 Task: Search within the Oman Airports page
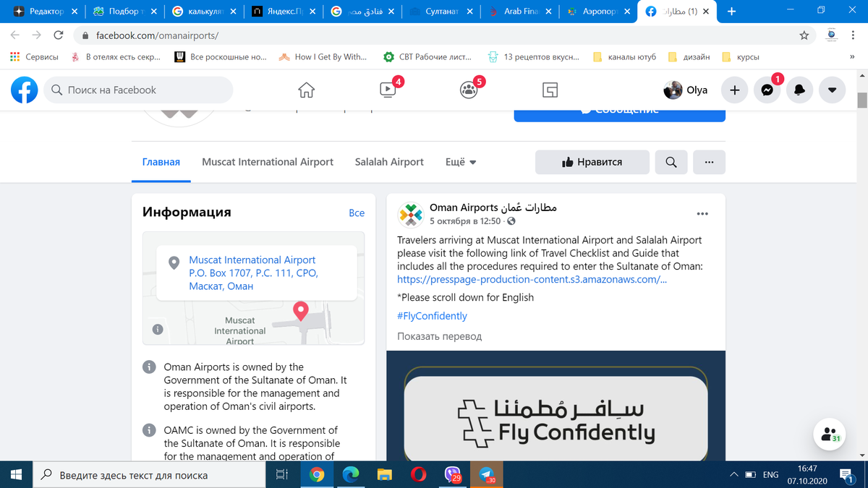point(671,162)
